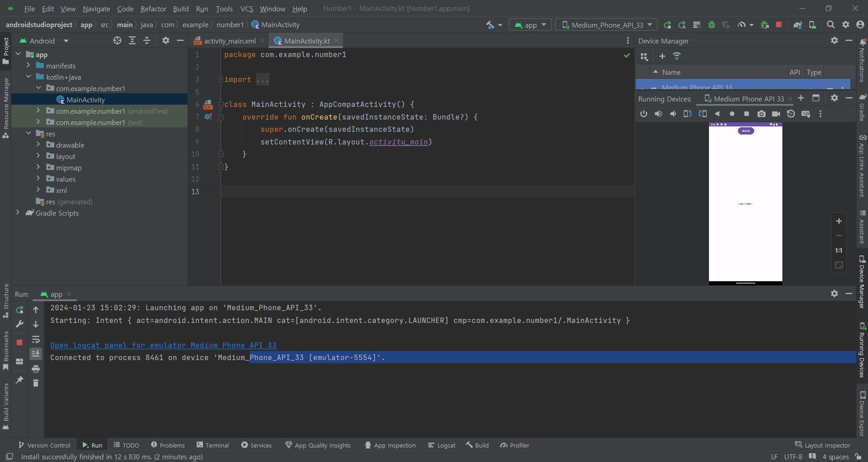Open the Profiler tool window button
868x462 pixels.
(514, 445)
